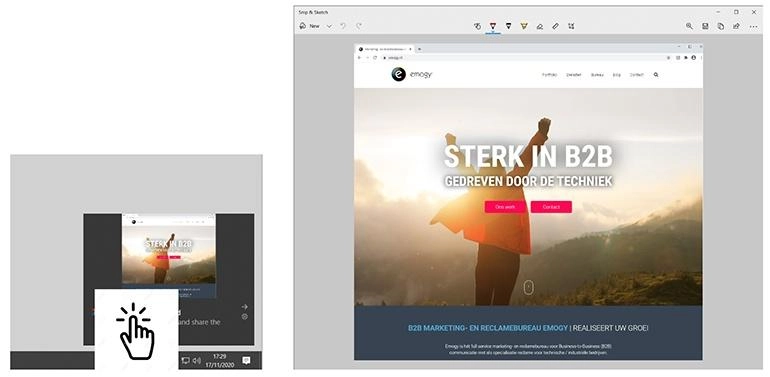Select the red Ballpoint pen tool

[493, 26]
